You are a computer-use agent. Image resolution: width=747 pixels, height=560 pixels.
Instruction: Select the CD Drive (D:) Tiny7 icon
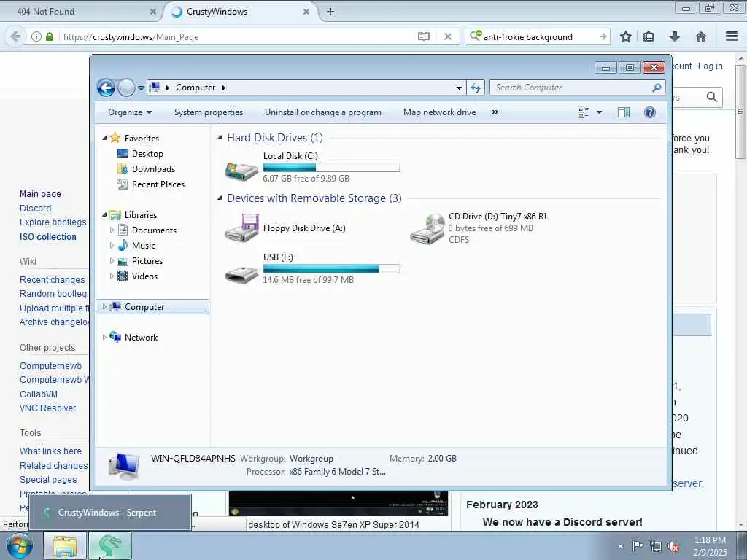point(427,228)
